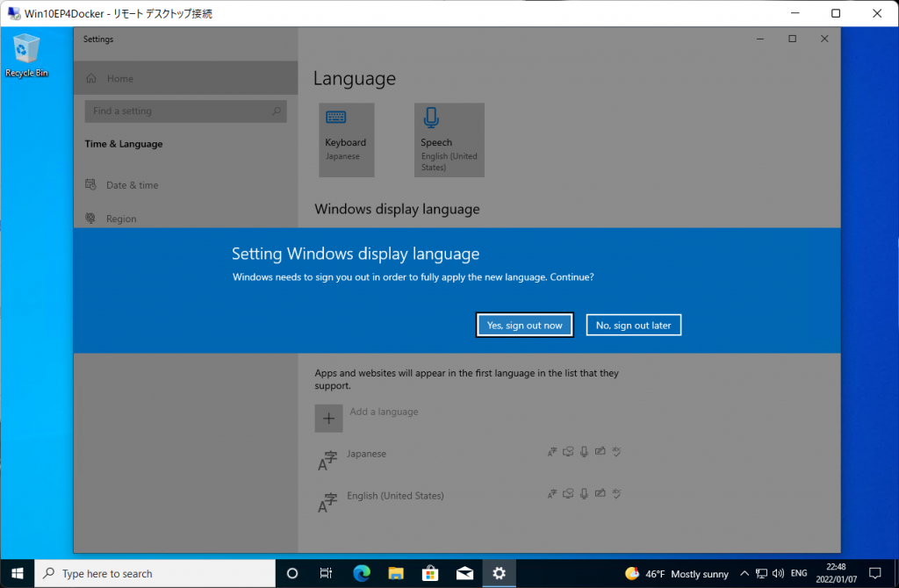
Task: Click the Windows display language heading
Action: tap(397, 209)
